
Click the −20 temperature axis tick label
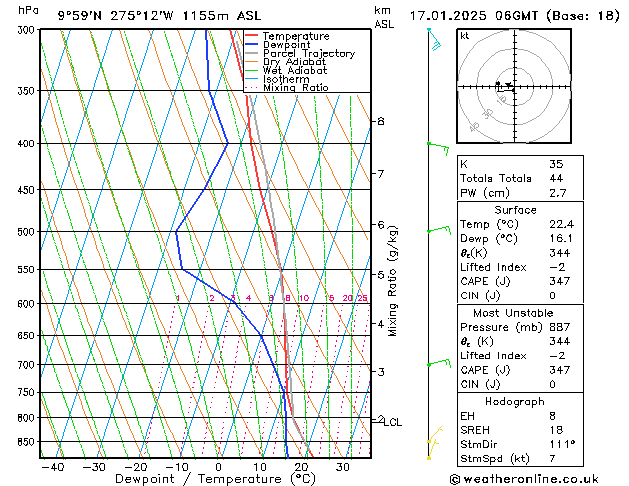(x=135, y=467)
